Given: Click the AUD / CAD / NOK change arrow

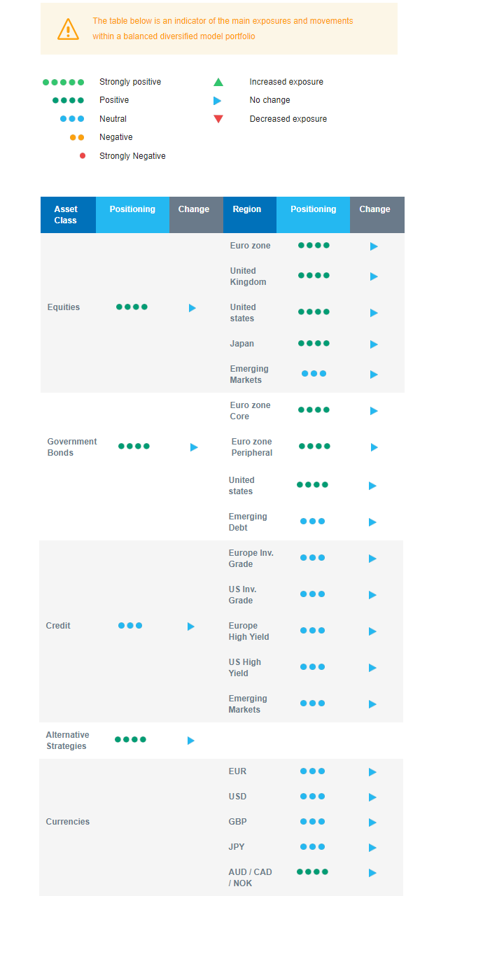Looking at the screenshot, I should 372,873.
